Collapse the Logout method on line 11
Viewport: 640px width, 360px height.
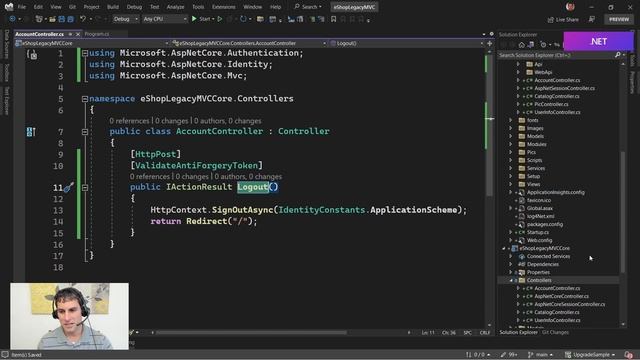click(84, 187)
